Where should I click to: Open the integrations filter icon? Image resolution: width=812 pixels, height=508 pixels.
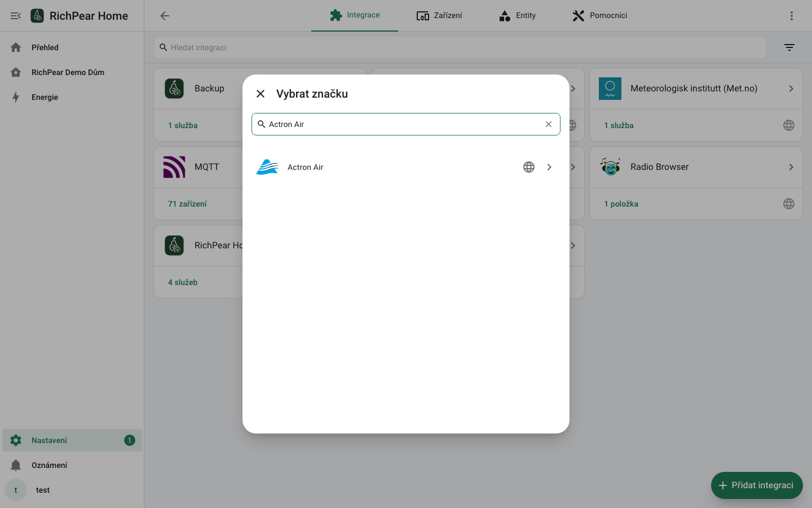pos(789,47)
